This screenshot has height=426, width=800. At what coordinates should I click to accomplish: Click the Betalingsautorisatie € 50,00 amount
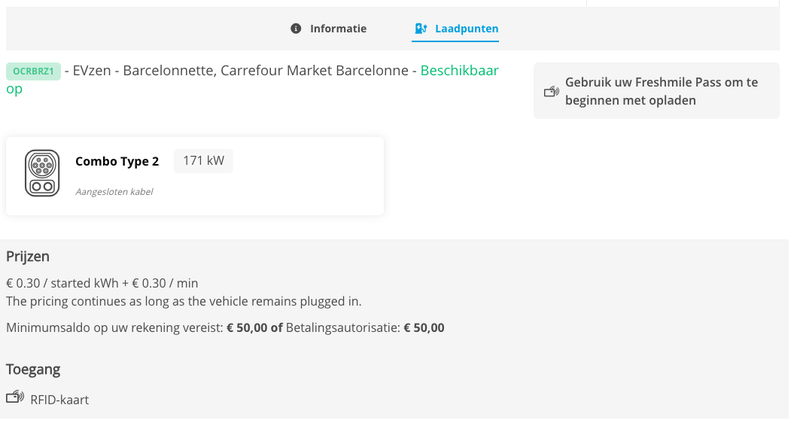(x=424, y=328)
